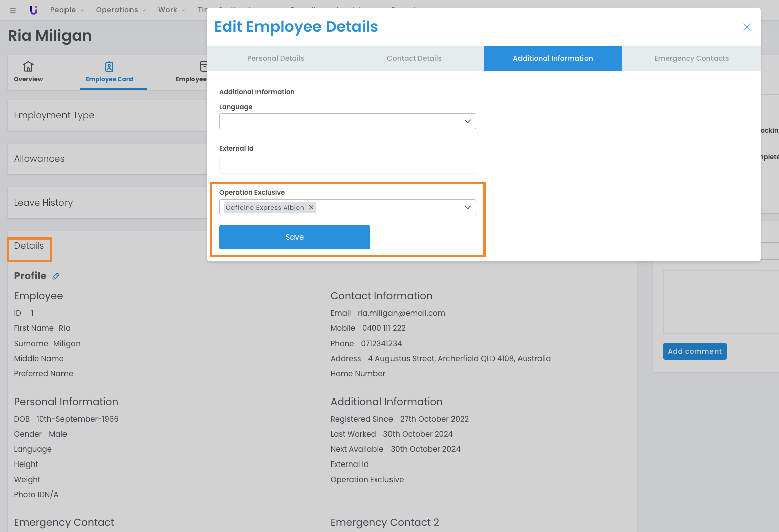
Task: Switch to the Contact Details tab
Action: (x=414, y=58)
